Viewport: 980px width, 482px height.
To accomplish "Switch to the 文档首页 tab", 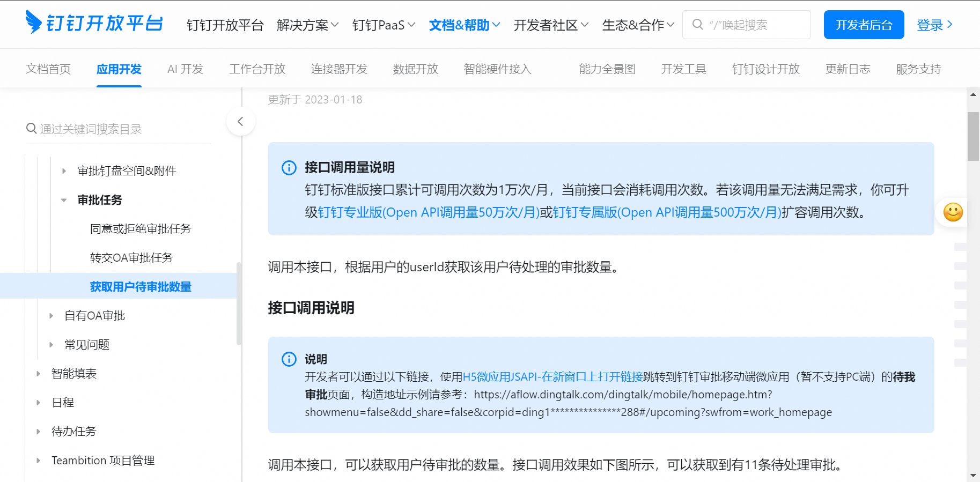I will 48,69.
